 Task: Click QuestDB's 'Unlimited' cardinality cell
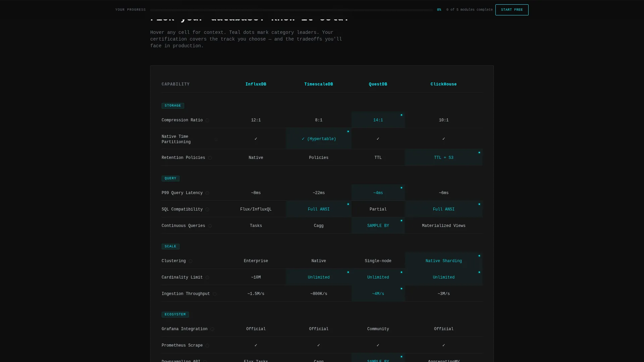click(378, 277)
